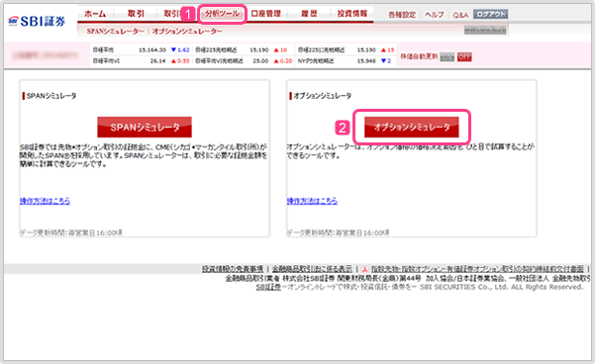Switch to the 分析ツール tab

[223, 14]
